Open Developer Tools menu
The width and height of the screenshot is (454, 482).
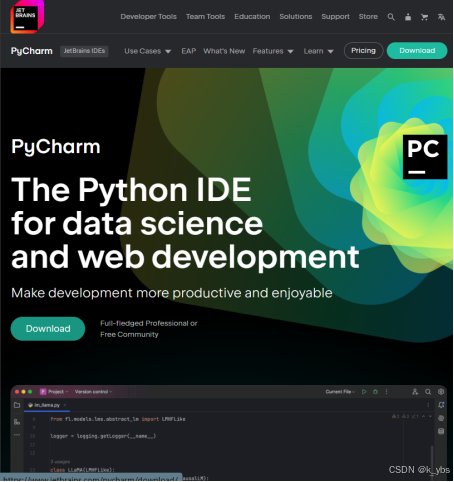pyautogui.click(x=148, y=17)
